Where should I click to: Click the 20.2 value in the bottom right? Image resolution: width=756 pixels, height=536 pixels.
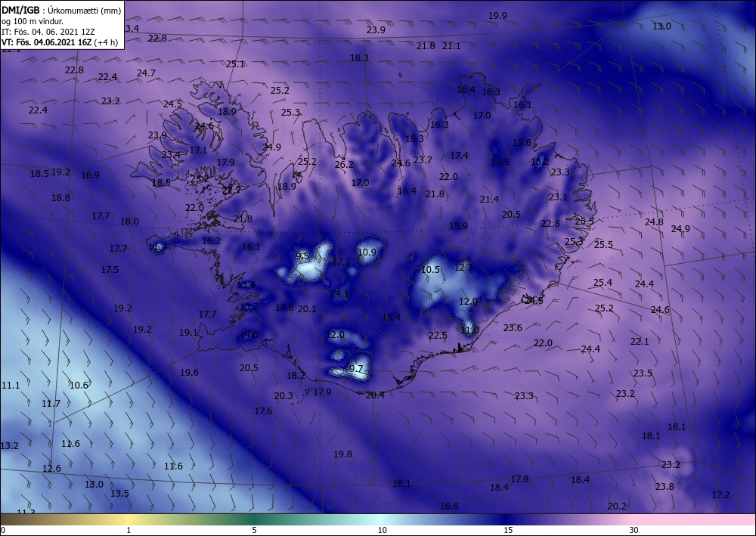pyautogui.click(x=617, y=506)
